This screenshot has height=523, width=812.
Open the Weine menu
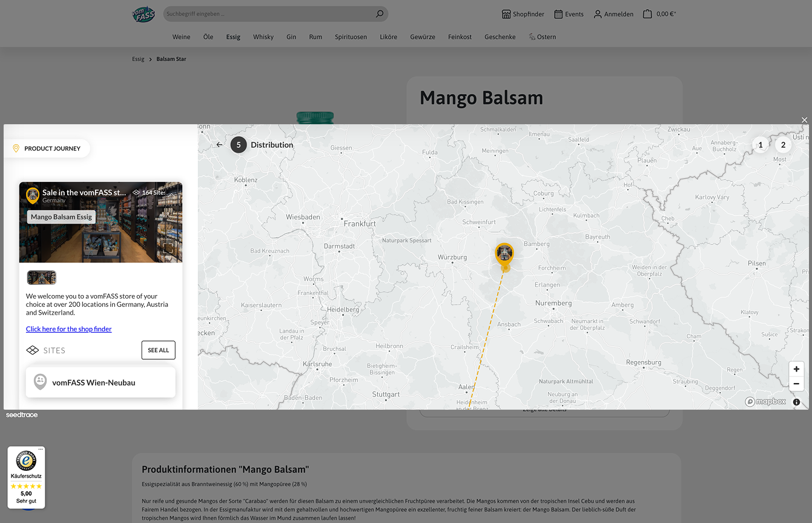coord(181,37)
